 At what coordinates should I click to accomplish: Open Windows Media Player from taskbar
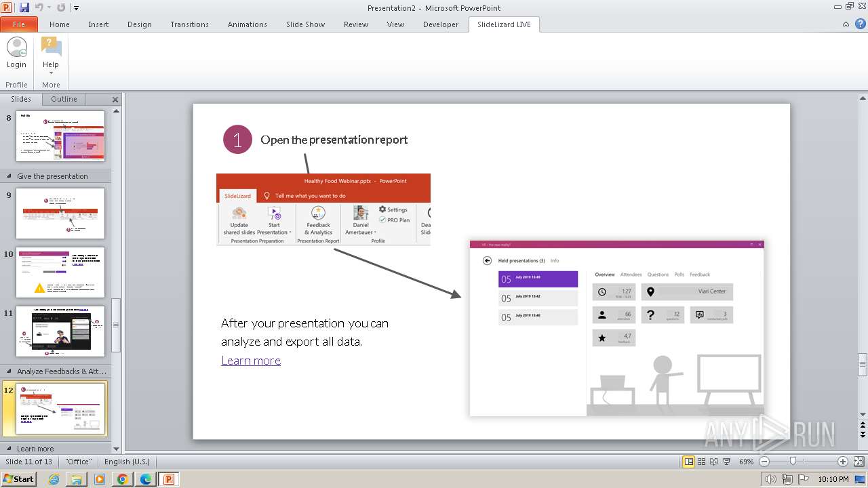coord(100,479)
